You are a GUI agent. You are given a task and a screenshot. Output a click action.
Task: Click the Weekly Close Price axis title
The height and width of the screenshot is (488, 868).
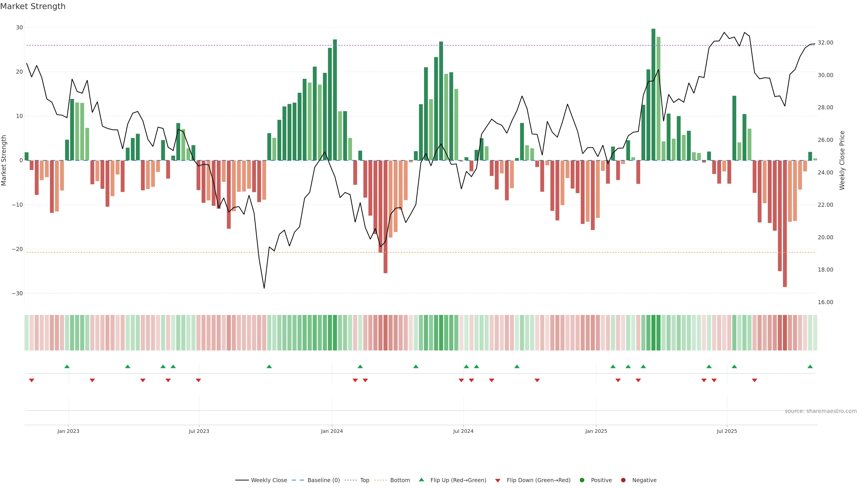pos(842,160)
